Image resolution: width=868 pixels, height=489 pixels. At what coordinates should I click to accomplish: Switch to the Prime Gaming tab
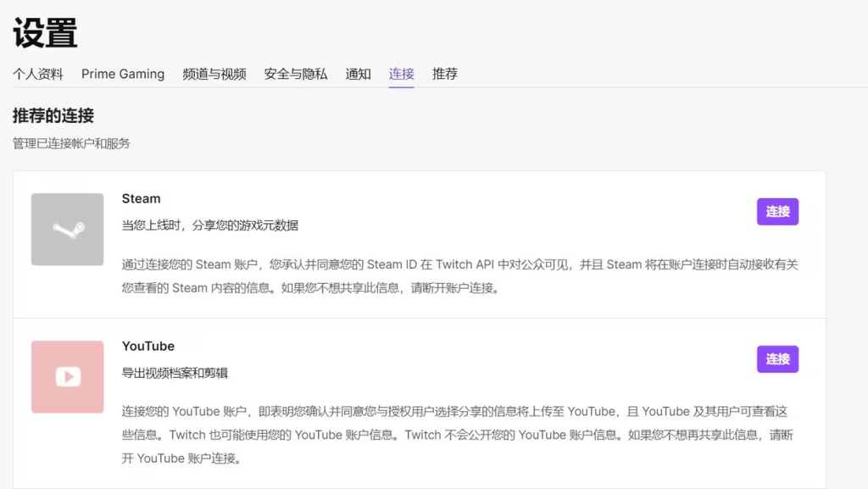coord(123,74)
